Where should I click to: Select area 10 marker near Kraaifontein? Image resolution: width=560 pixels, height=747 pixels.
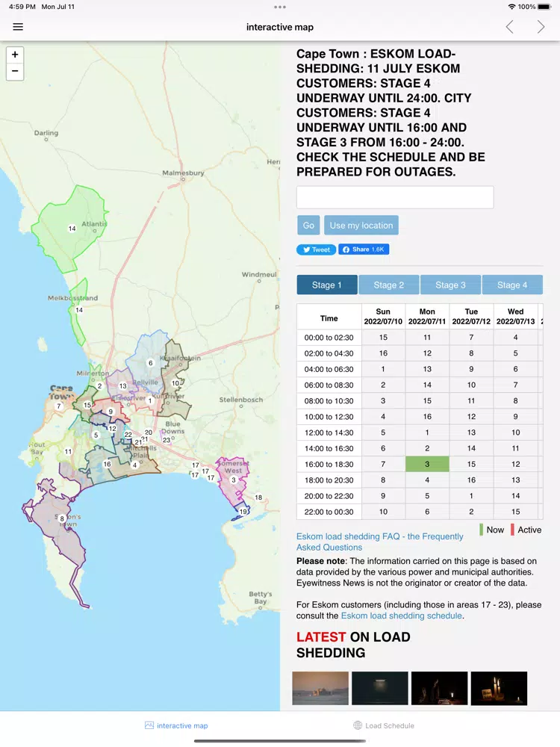pyautogui.click(x=175, y=383)
